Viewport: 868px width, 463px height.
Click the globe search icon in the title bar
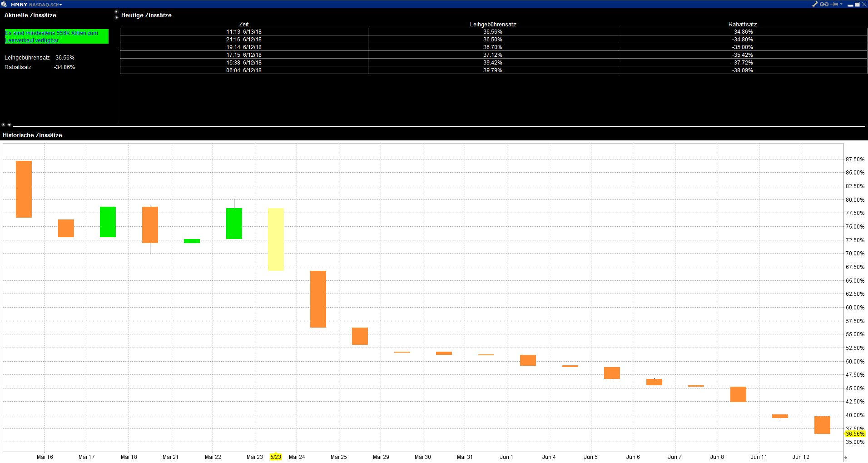[x=4, y=4]
